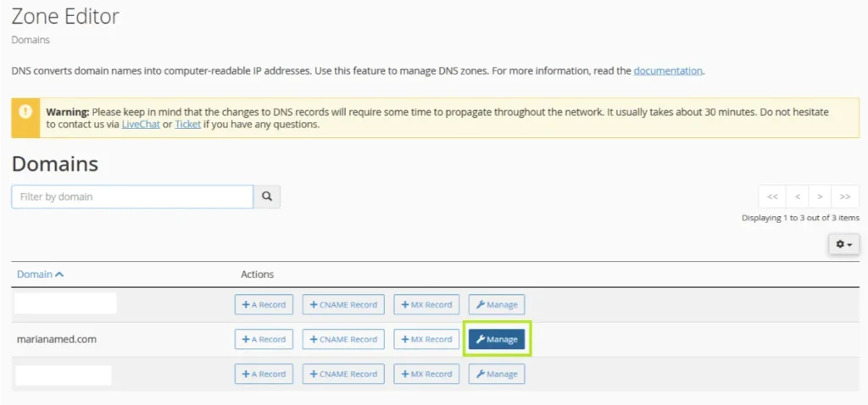Image resolution: width=868 pixels, height=405 pixels.
Task: Open the gear settings dropdown
Action: [x=843, y=244]
